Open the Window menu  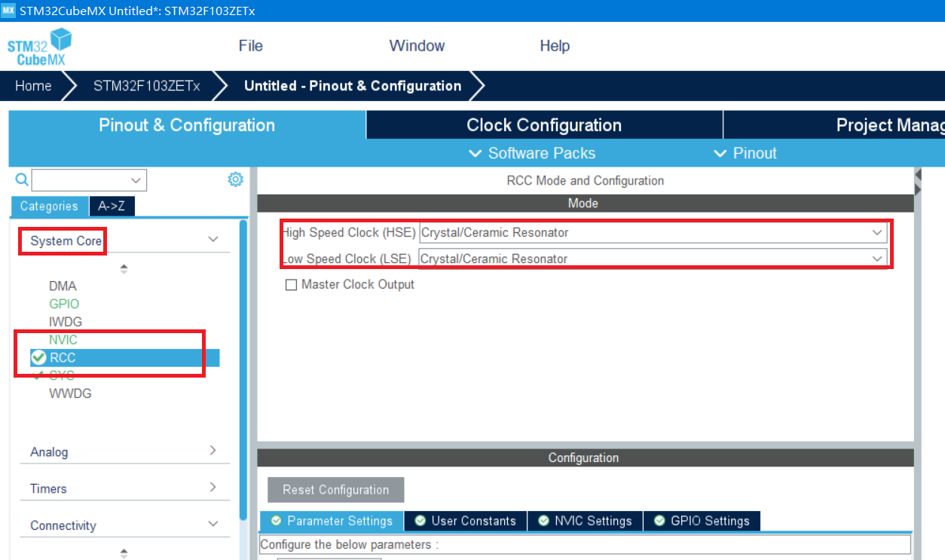[417, 46]
